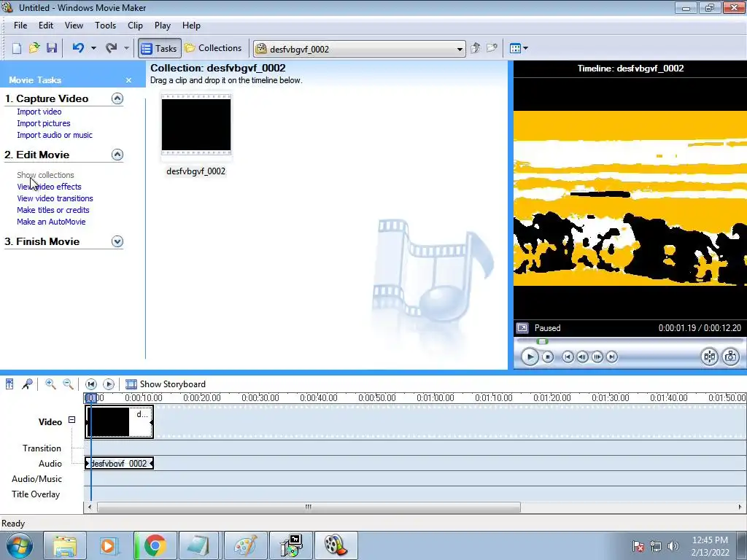Viewport: 747px width, 560px height.
Task: Split the clip at current frame
Action: click(709, 357)
